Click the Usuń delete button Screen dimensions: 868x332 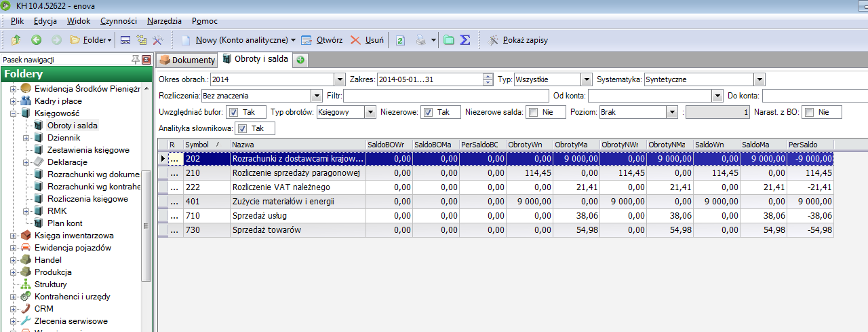click(367, 40)
